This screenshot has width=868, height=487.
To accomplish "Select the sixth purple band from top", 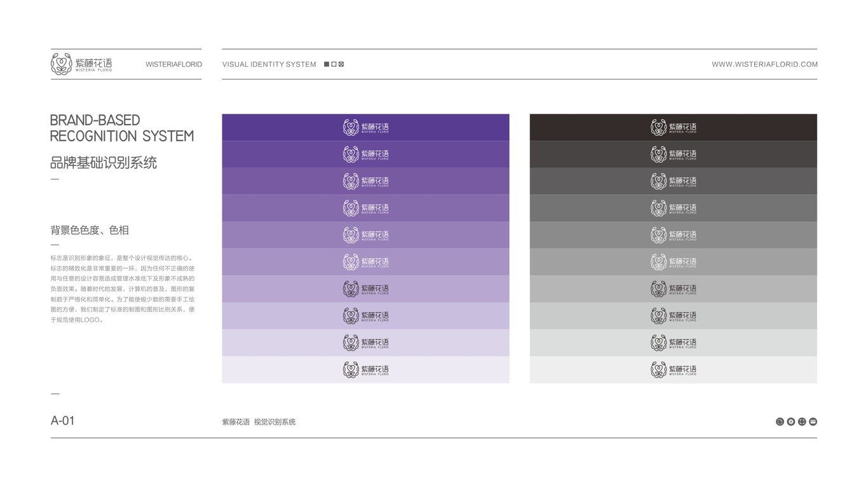I will coord(365,262).
